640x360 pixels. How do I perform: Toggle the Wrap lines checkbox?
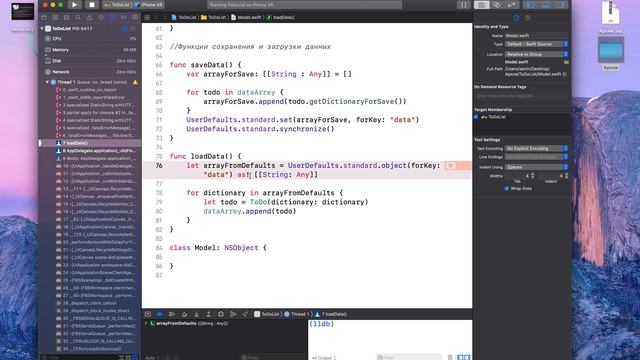507,188
